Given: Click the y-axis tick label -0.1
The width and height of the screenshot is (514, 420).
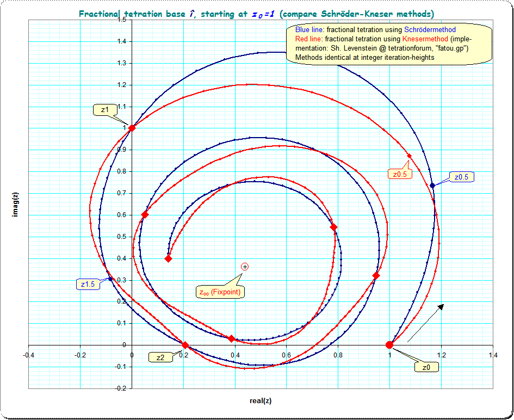Looking at the screenshot, I should 120,367.
